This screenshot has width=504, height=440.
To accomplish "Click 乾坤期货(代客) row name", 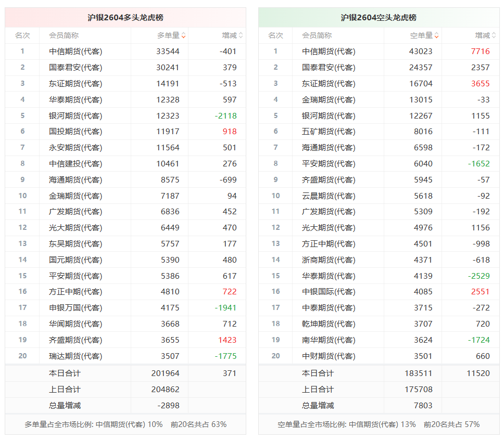I will [x=329, y=323].
